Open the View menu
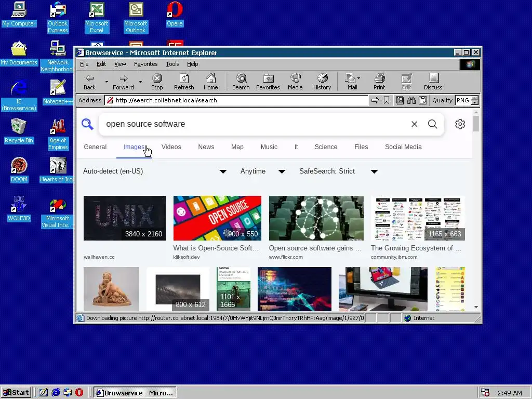Image resolution: width=532 pixels, height=399 pixels. (120, 64)
